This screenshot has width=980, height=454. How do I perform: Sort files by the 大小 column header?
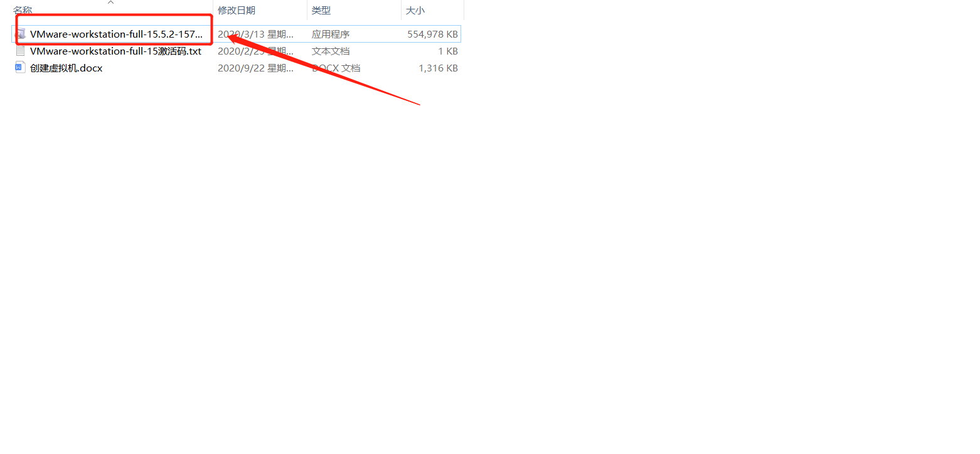coord(415,11)
